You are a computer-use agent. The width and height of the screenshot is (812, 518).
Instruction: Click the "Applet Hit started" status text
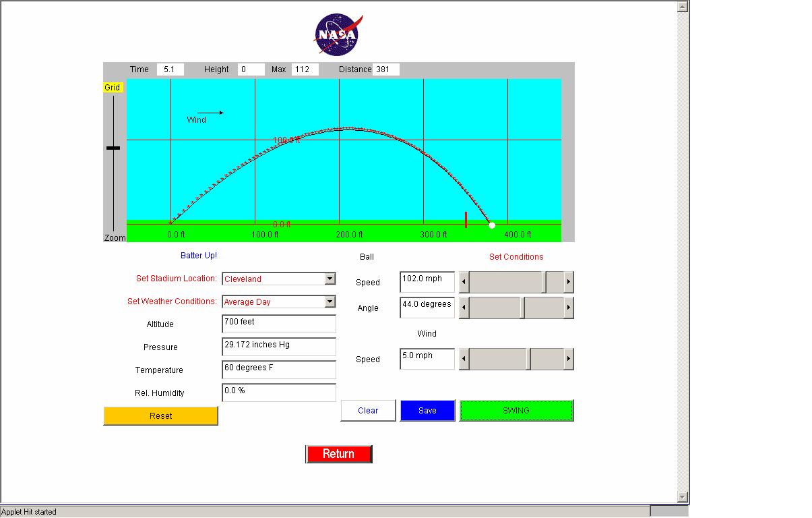click(29, 512)
